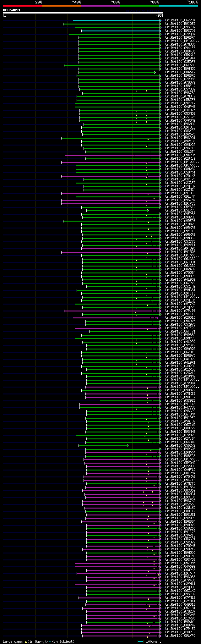
Task: Select the UniRef100_Q8H037 label
Action: [x=180, y=169]
